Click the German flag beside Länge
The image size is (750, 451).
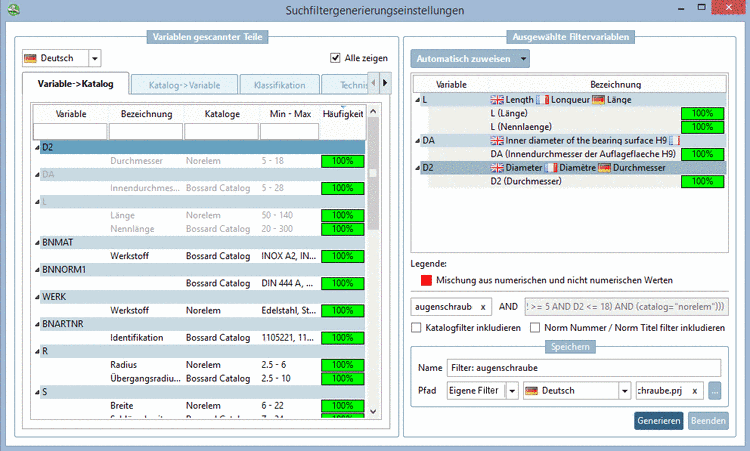point(598,100)
